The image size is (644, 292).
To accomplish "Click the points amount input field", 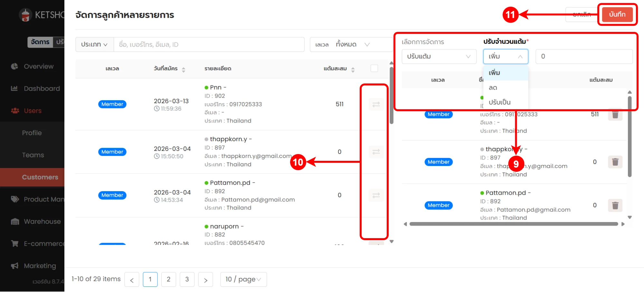I will click(584, 57).
